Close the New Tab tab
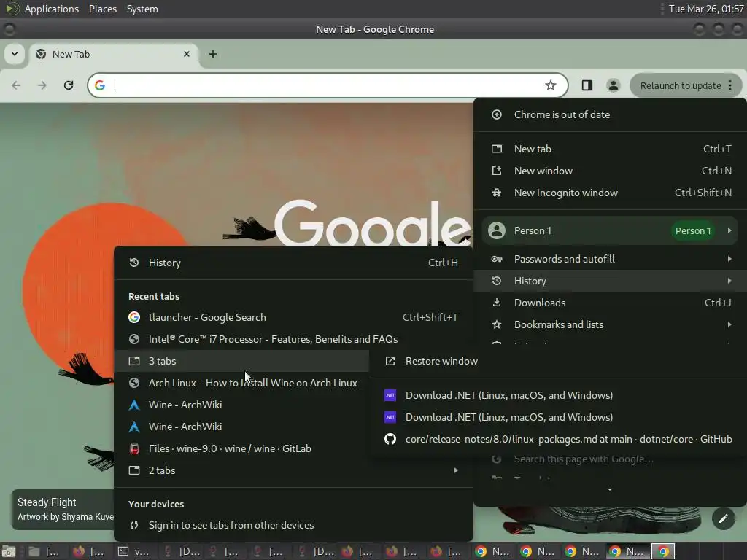The image size is (747, 560). (187, 54)
